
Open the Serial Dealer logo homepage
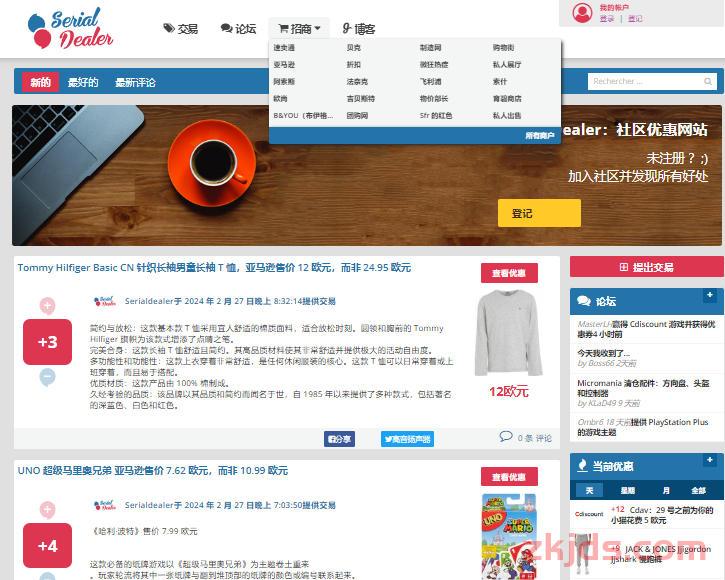tap(70, 28)
